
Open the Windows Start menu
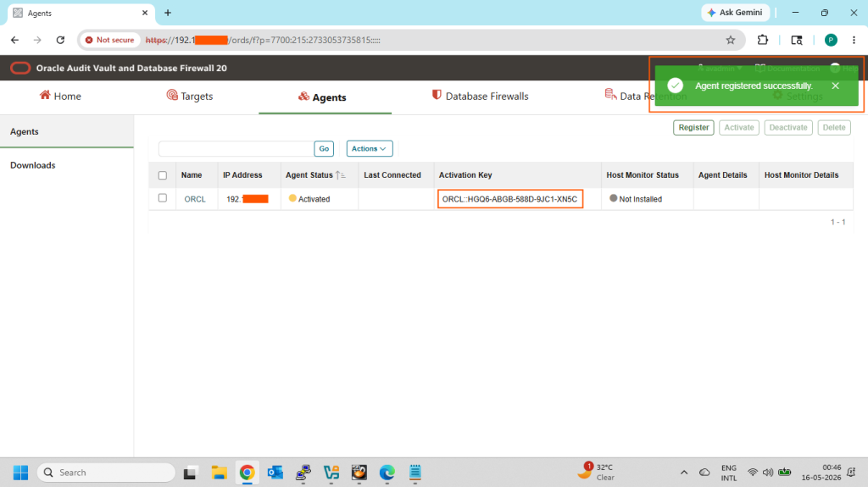point(20,473)
